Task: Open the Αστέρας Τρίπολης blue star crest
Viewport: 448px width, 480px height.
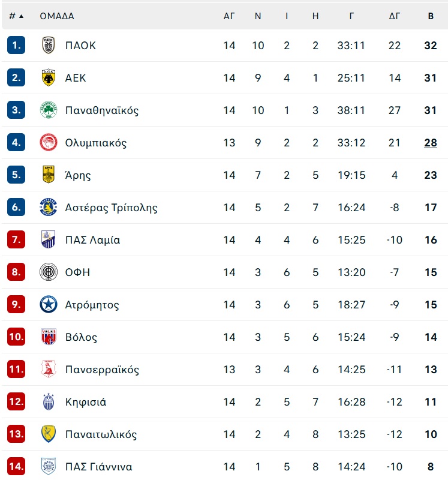Action: point(49,207)
